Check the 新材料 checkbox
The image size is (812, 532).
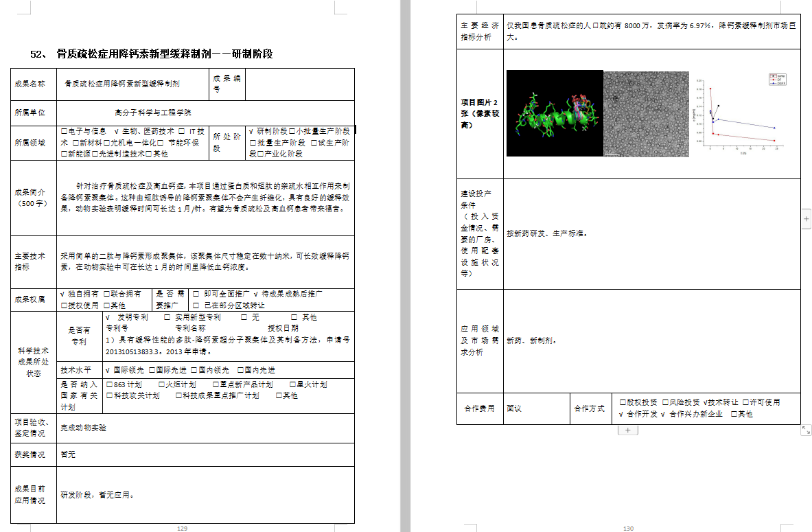76,143
